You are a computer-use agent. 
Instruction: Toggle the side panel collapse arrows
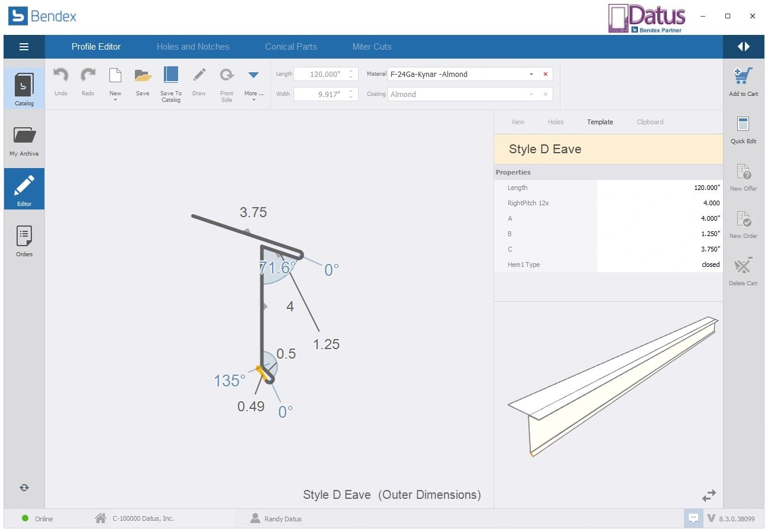pyautogui.click(x=744, y=47)
